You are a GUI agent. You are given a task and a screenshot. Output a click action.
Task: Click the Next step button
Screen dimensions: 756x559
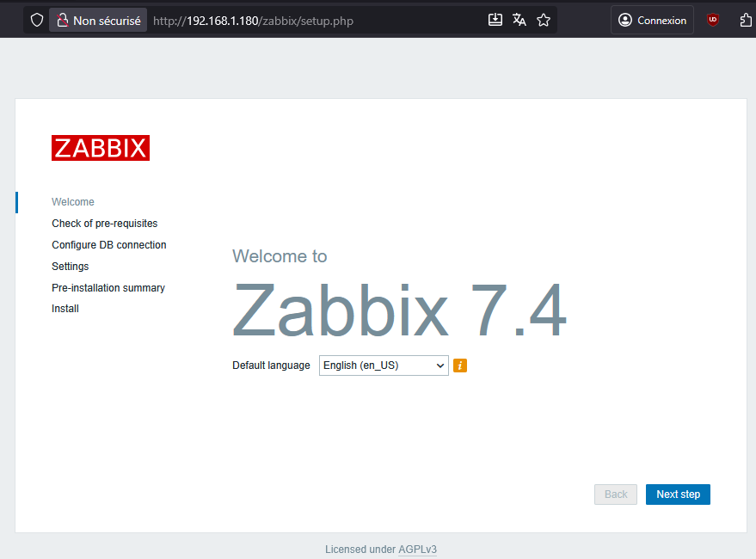point(678,494)
